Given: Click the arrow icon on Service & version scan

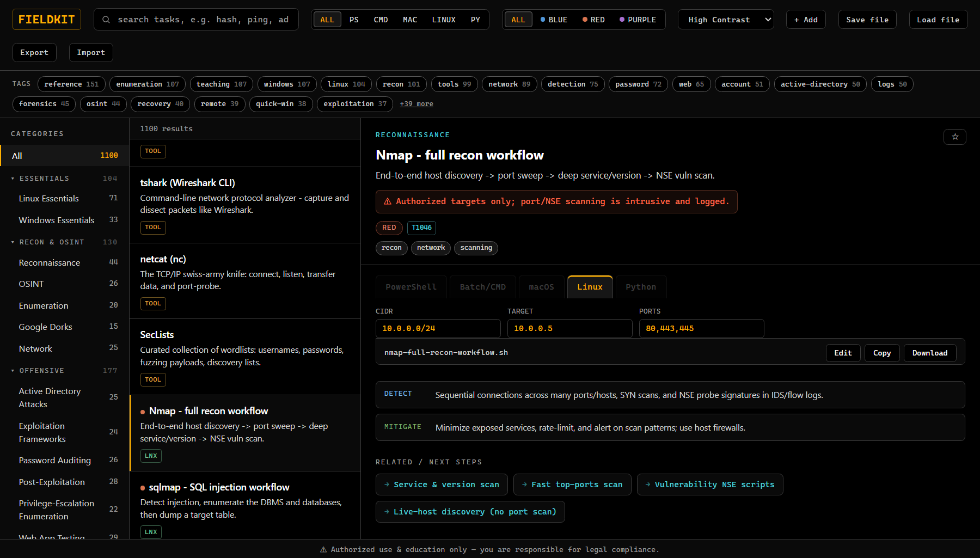Looking at the screenshot, I should [387, 485].
